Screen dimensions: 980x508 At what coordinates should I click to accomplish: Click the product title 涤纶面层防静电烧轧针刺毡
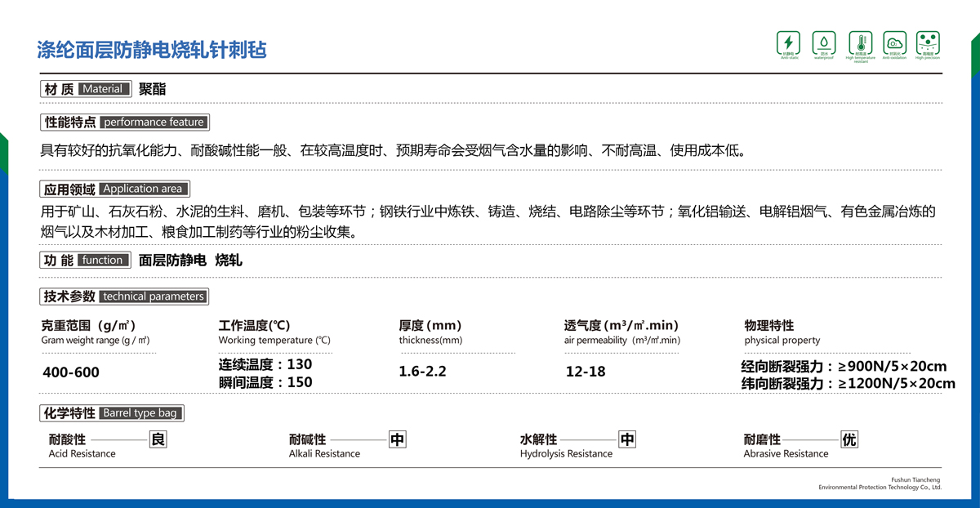(152, 50)
